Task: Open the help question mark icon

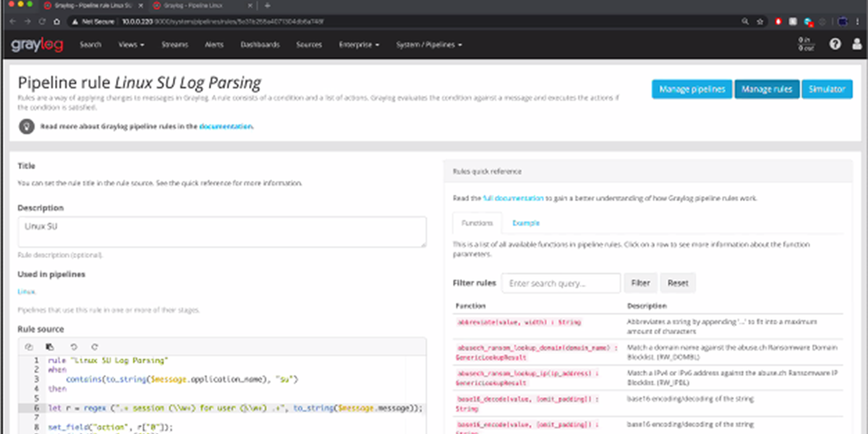Action: click(x=835, y=45)
